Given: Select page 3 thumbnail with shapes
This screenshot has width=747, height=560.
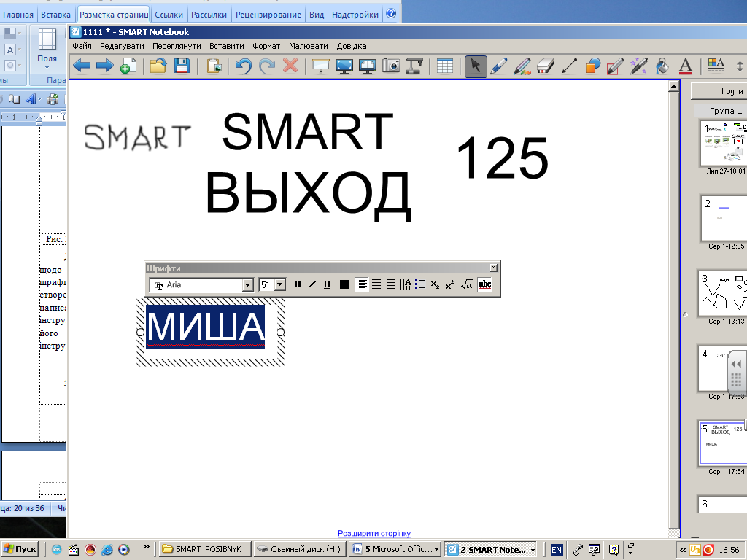Looking at the screenshot, I should (723, 294).
